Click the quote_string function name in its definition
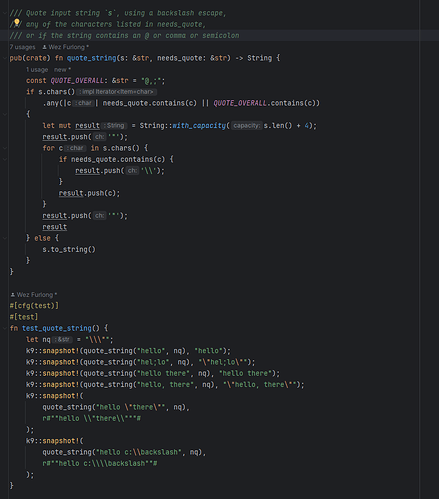This screenshot has height=499, width=439. [x=91, y=58]
